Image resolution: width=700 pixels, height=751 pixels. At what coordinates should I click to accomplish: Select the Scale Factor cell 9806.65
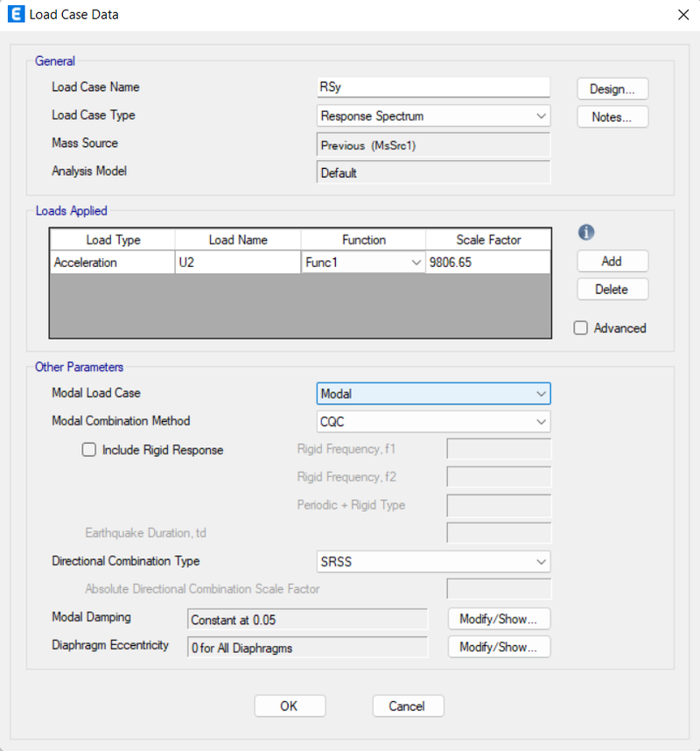click(x=488, y=263)
